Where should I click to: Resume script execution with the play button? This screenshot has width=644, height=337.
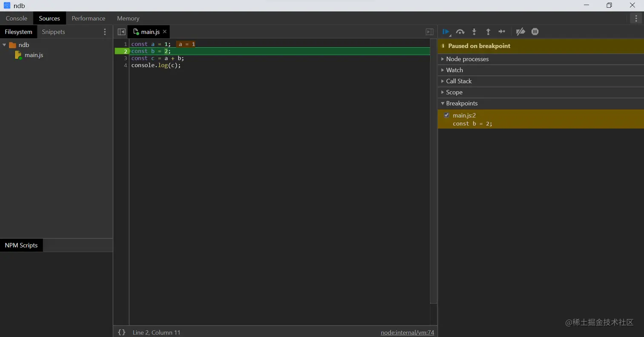click(x=446, y=32)
